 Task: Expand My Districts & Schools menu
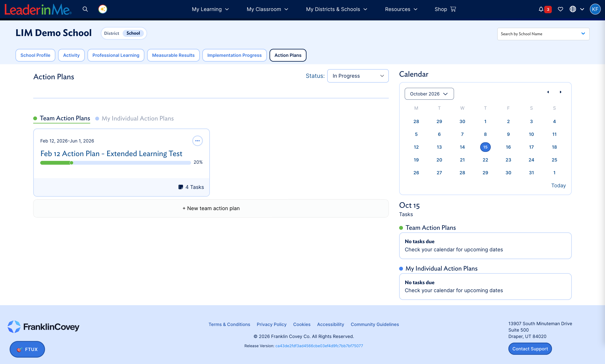point(337,9)
